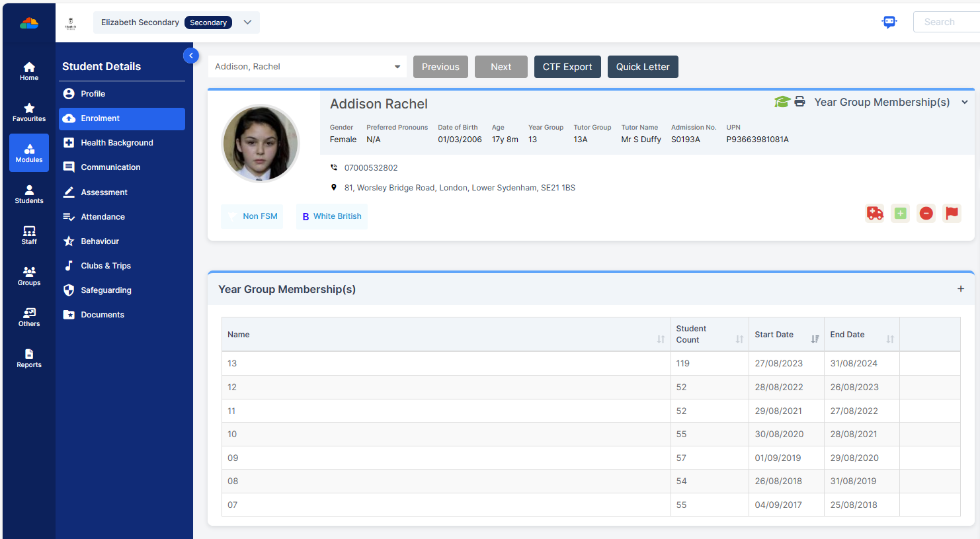
Task: Click the Search input field
Action: [946, 22]
